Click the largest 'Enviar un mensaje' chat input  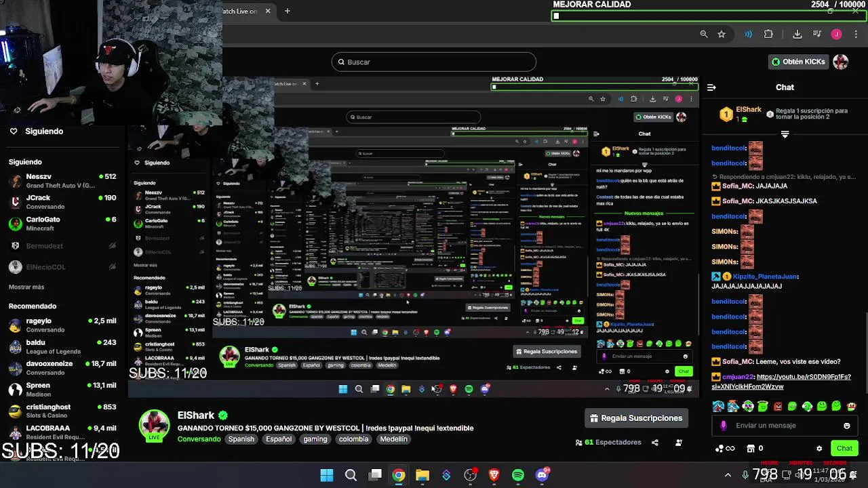(785, 426)
